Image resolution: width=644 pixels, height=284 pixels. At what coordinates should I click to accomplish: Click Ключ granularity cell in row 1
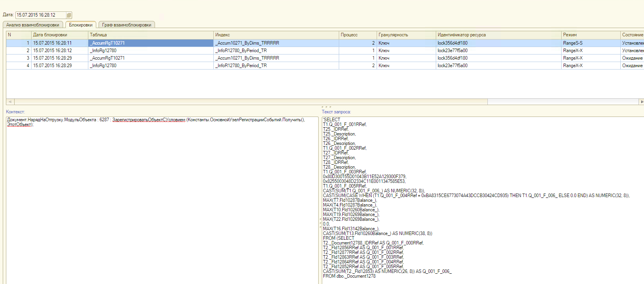tap(406, 43)
